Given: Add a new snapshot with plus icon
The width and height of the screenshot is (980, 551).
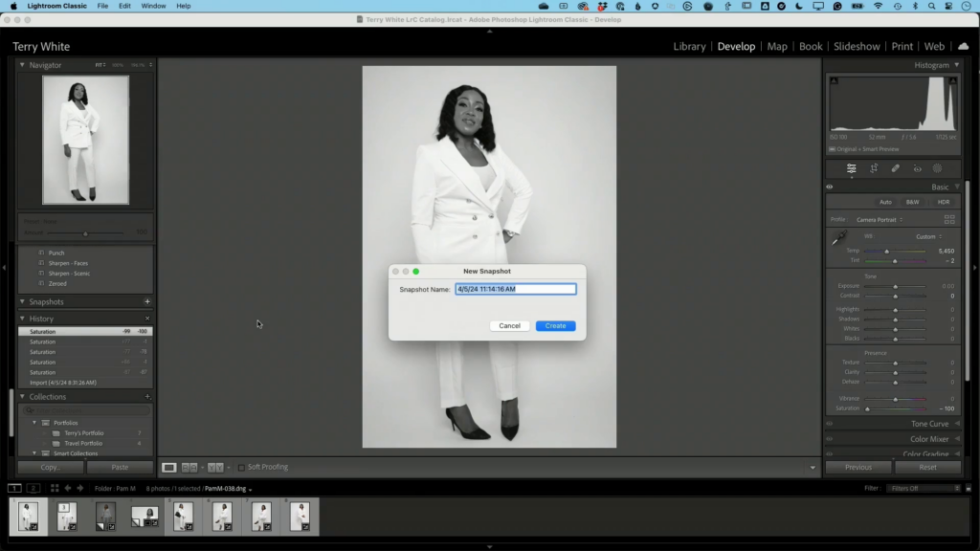Looking at the screenshot, I should pyautogui.click(x=147, y=301).
